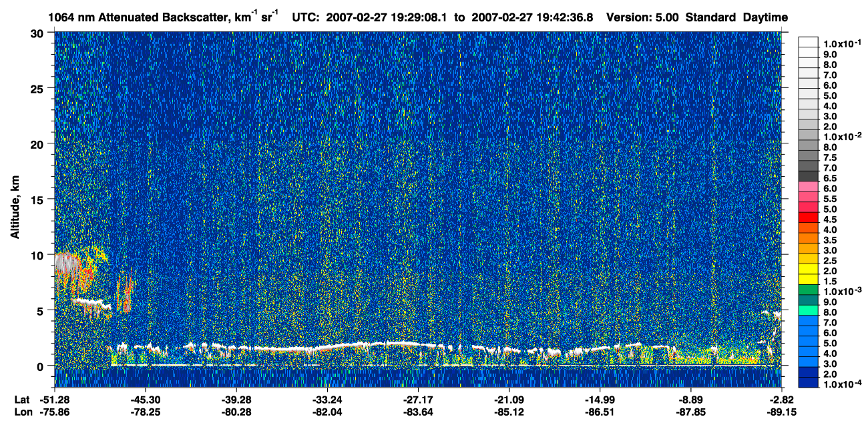Click the "Lat" row label
The height and width of the screenshot is (445, 868).
tap(22, 400)
